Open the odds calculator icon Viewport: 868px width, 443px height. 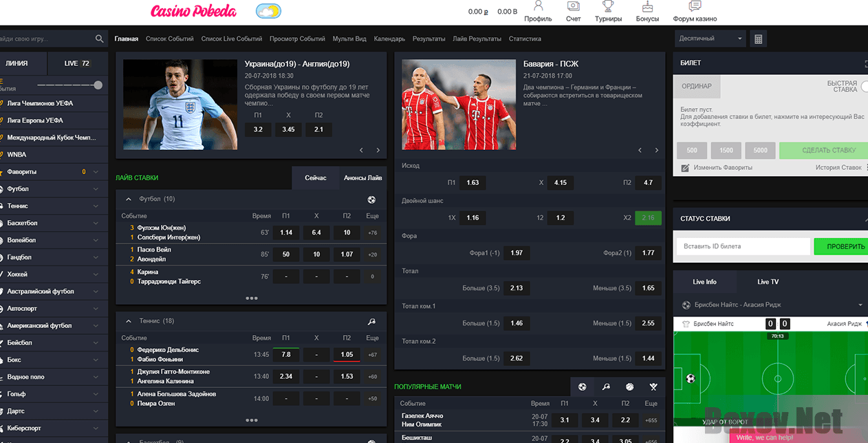coord(759,39)
